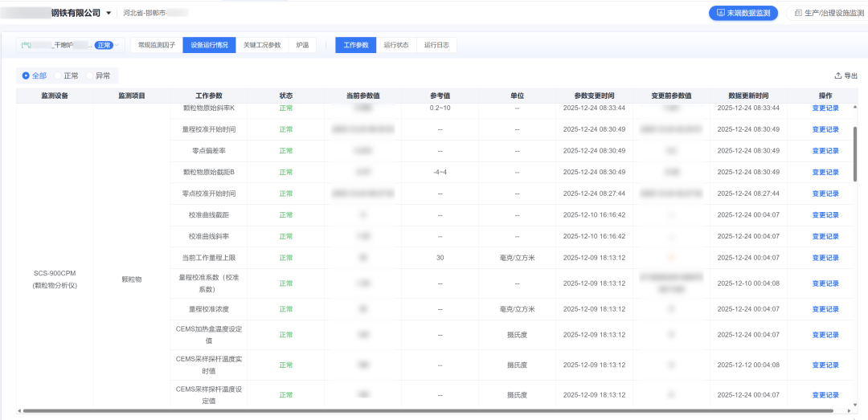Click the 生产/治理设施监测 icon button
This screenshot has width=868, height=420.
coord(797,13)
